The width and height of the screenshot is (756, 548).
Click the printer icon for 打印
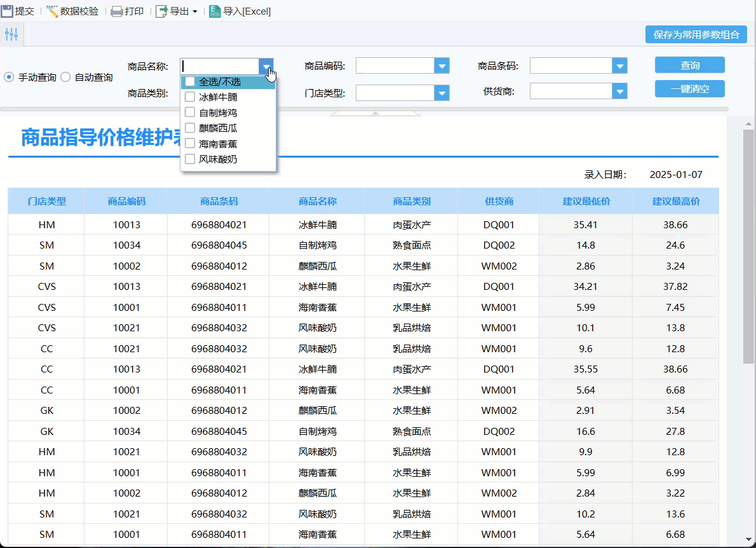[117, 11]
